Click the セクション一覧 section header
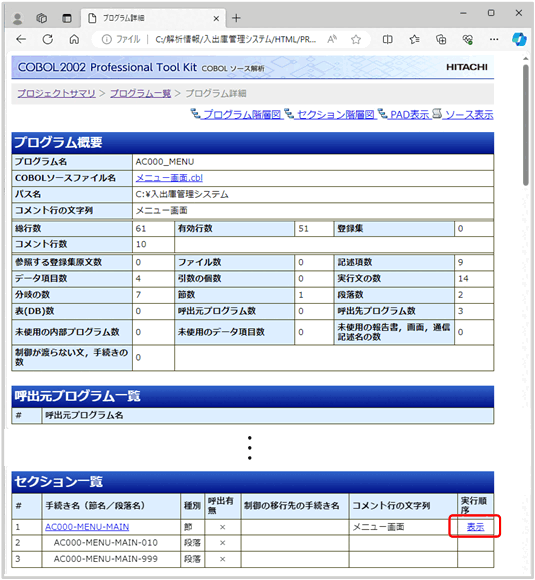This screenshot has width=535, height=580. (x=253, y=482)
